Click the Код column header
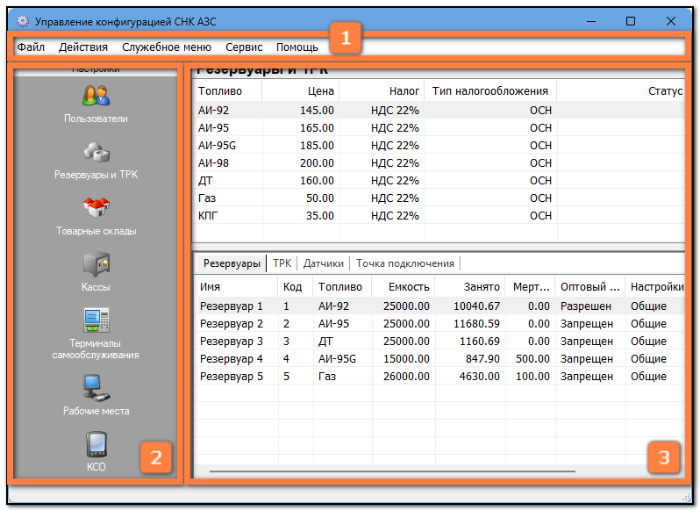 (296, 287)
